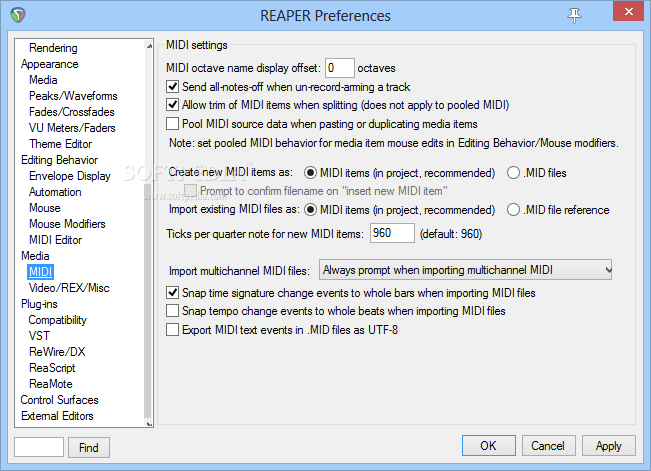The image size is (651, 471).
Task: Click the preferences tree scrollbar thumb
Action: (148, 299)
